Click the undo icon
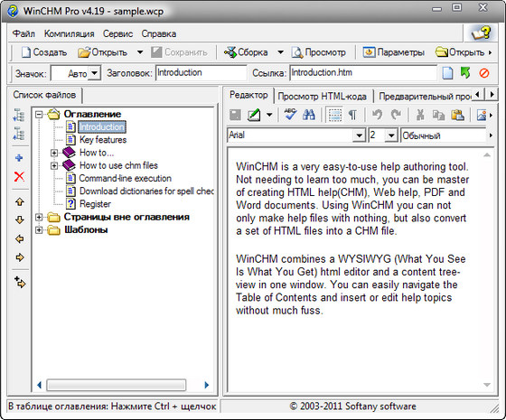The height and width of the screenshot is (420, 506). (378, 115)
